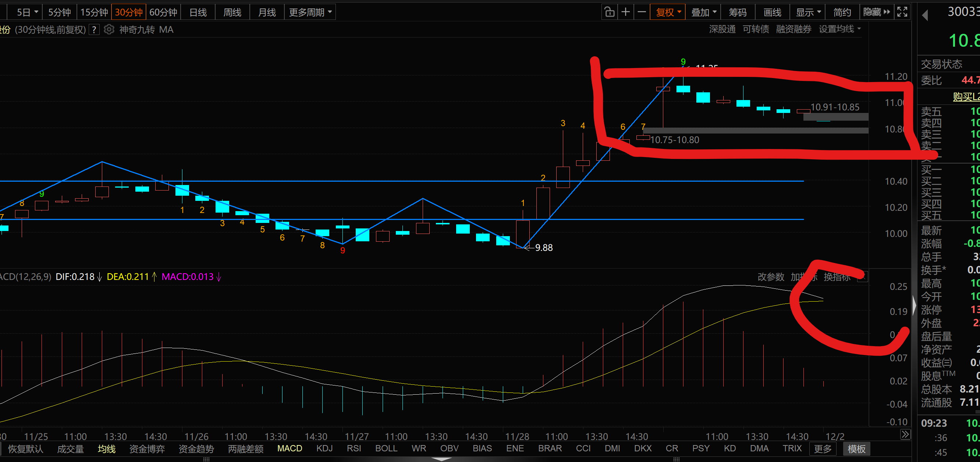Click 10.91-10.85 gray price zone bar

point(835,117)
